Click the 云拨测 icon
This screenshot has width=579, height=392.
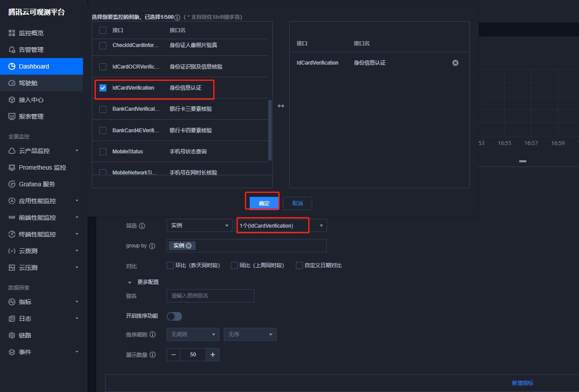(x=12, y=251)
